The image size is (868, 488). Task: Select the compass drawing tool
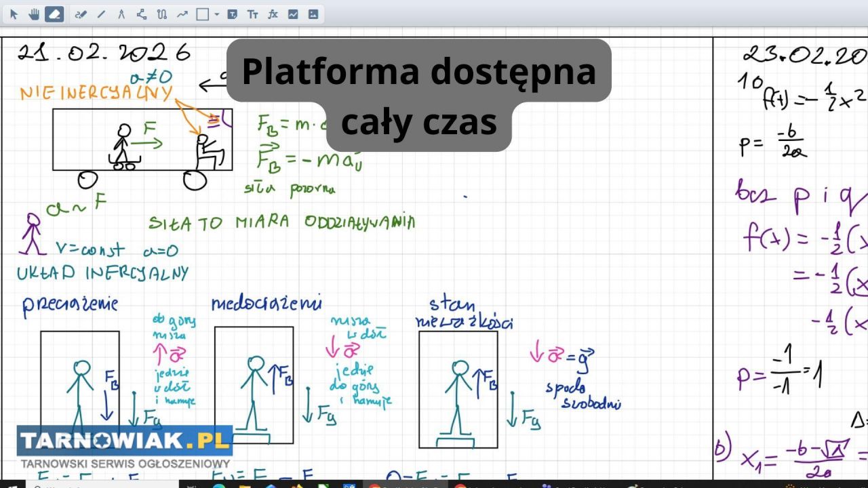tap(121, 14)
